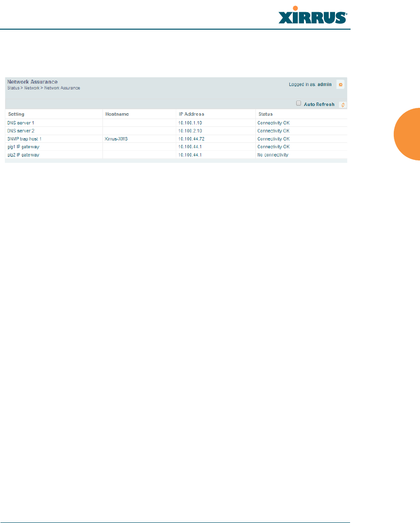Select the DNS server 1 row label

coord(21,123)
